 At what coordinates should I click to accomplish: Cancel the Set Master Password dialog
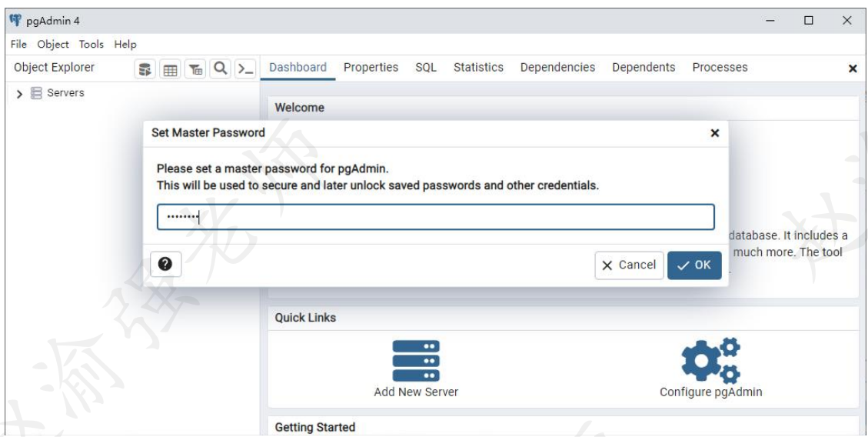click(x=629, y=265)
